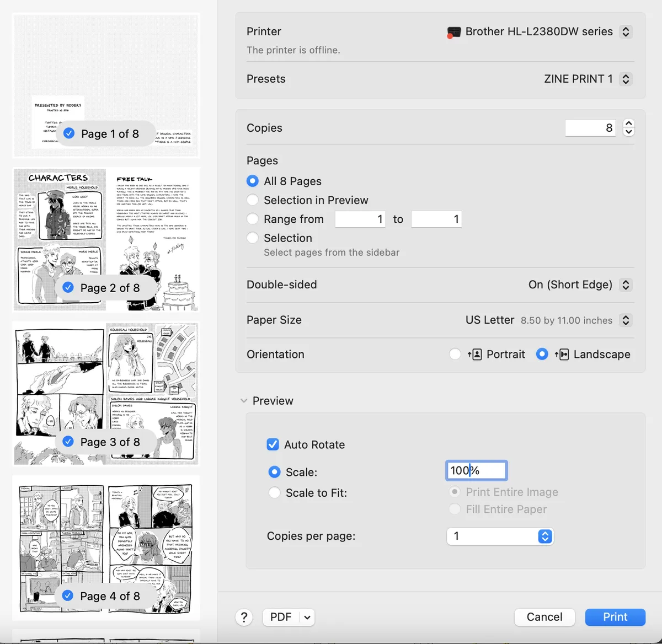Viewport: 662px width, 644px height.
Task: Click 'The printer is offline.' text
Action: click(x=293, y=50)
